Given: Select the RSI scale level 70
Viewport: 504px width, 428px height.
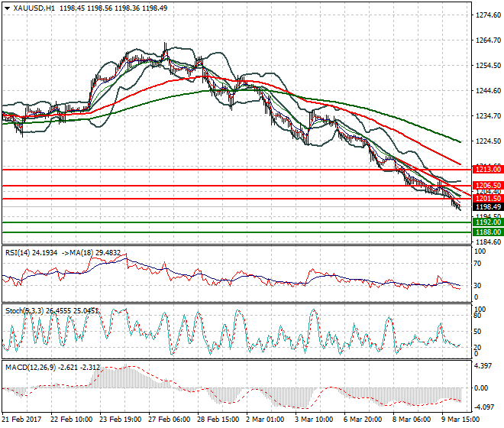Looking at the screenshot, I should [x=478, y=264].
